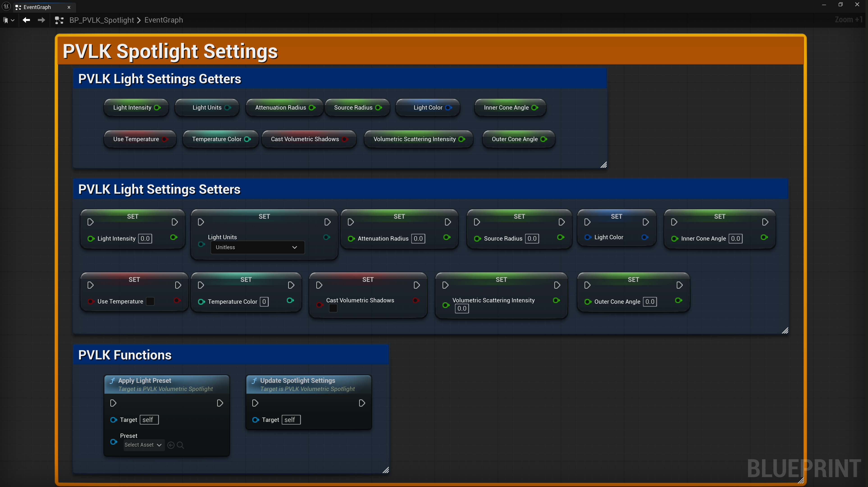868x487 pixels.
Task: Click exec output pin on Apply Light Preset
Action: point(220,403)
